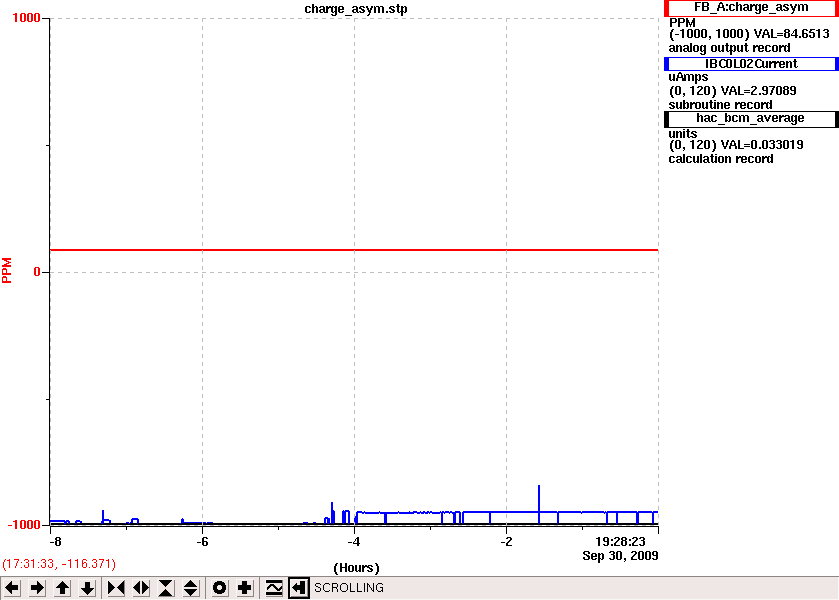Click the waveform graph-style toolbar icon

274,588
